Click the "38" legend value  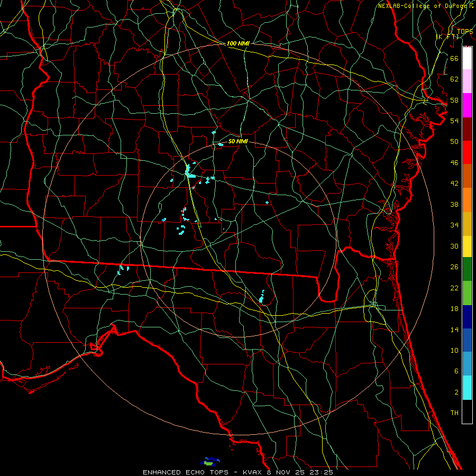pyautogui.click(x=454, y=204)
